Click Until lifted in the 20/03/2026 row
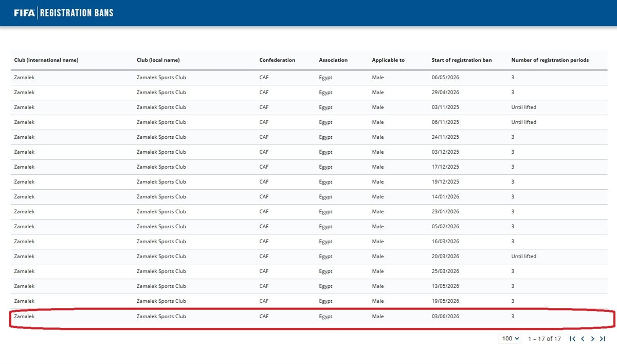Image resolution: width=617 pixels, height=364 pixels. coord(524,257)
